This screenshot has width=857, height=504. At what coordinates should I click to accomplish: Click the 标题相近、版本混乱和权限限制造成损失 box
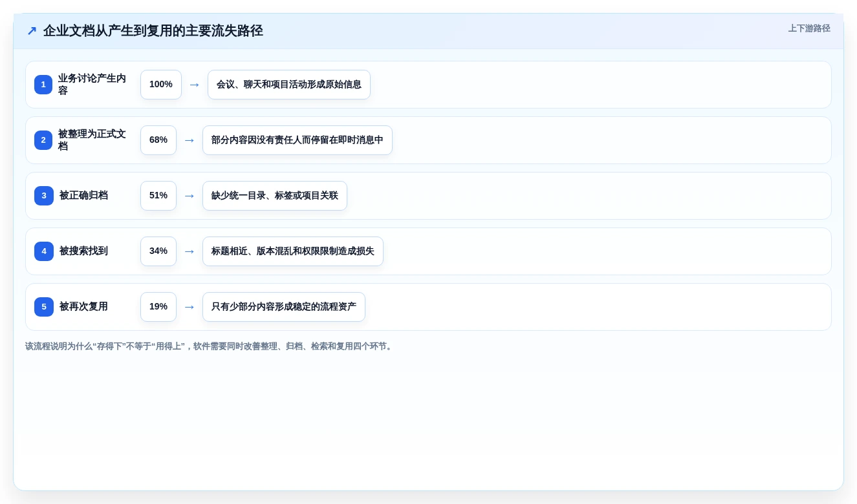click(x=293, y=251)
